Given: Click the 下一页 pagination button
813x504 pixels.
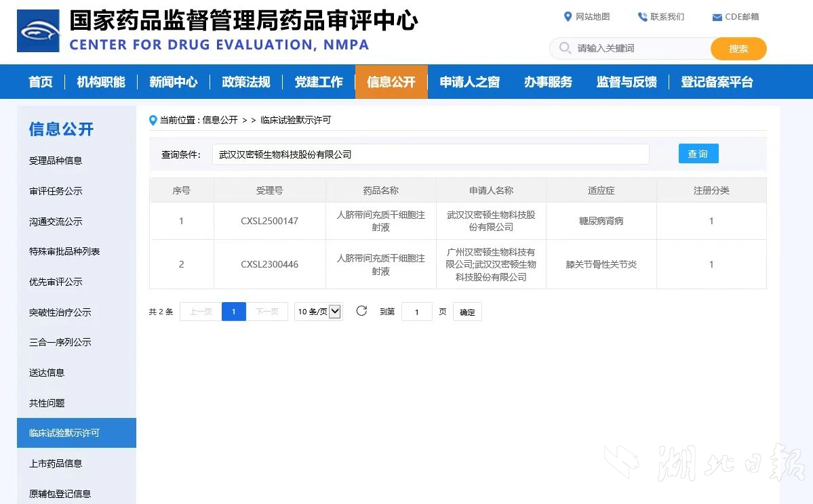Looking at the screenshot, I should pos(267,312).
